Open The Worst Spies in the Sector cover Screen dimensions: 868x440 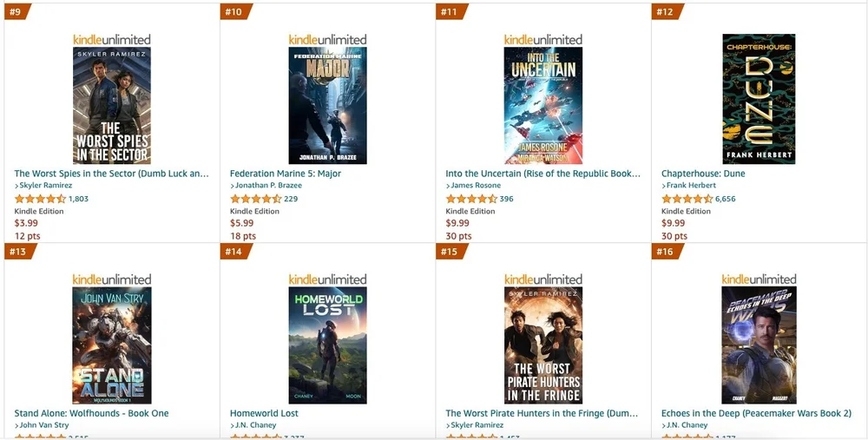[112, 105]
